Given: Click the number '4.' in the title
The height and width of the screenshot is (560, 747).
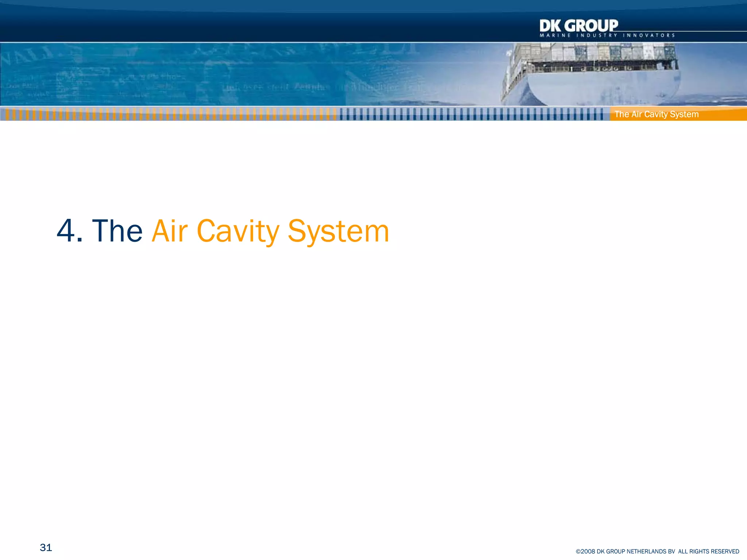Looking at the screenshot, I should pos(70,231).
